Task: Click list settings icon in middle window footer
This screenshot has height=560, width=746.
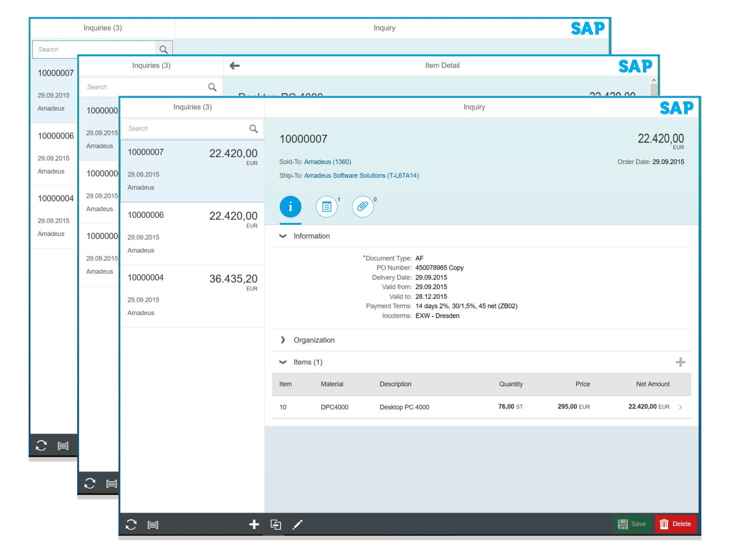Action: [x=112, y=484]
